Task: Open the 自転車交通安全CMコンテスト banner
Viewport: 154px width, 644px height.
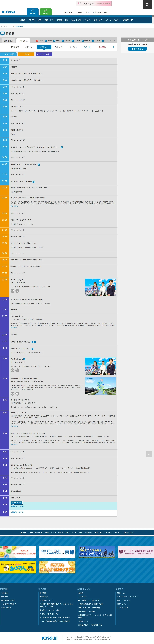Action: tap(97, 552)
